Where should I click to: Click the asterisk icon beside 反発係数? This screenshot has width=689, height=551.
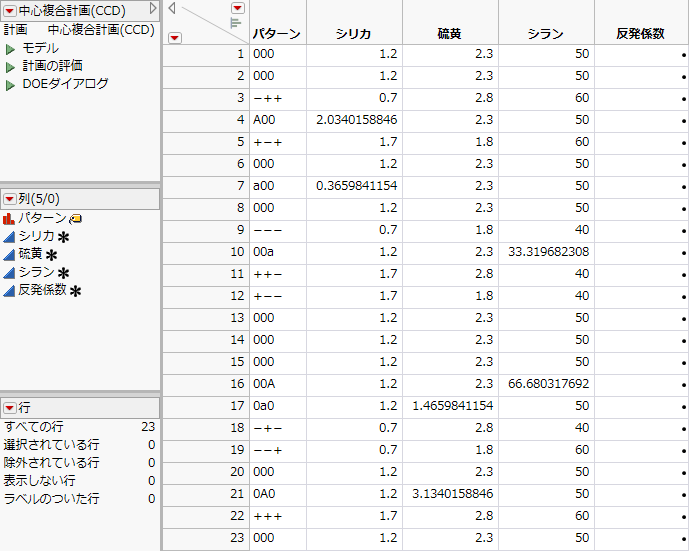(x=75, y=291)
